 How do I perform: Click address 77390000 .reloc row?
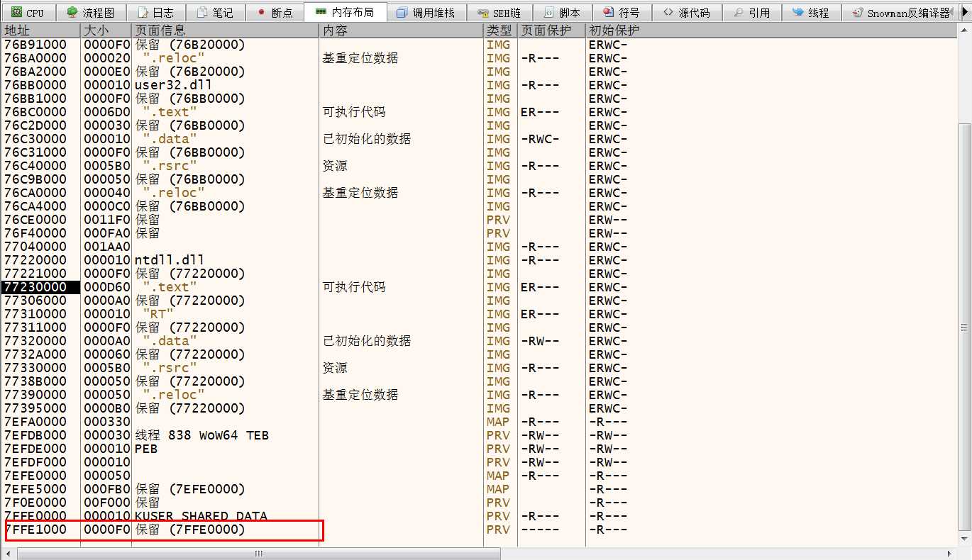(35, 395)
